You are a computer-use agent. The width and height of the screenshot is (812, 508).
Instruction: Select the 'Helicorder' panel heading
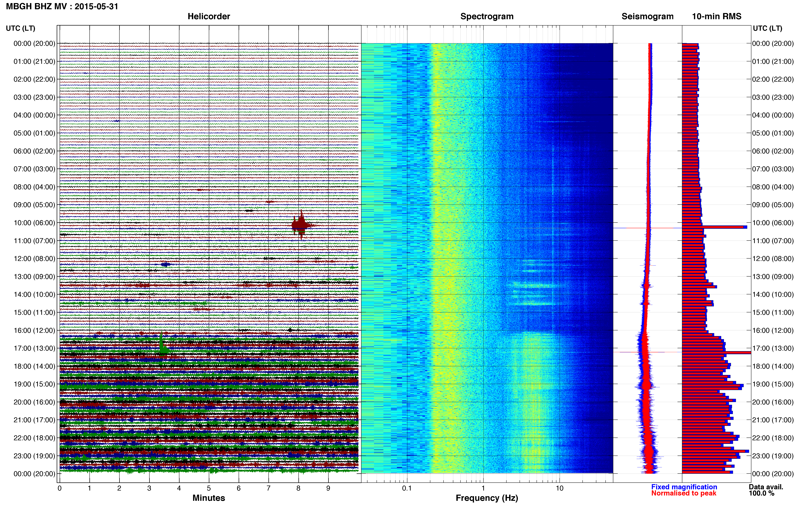coord(209,16)
